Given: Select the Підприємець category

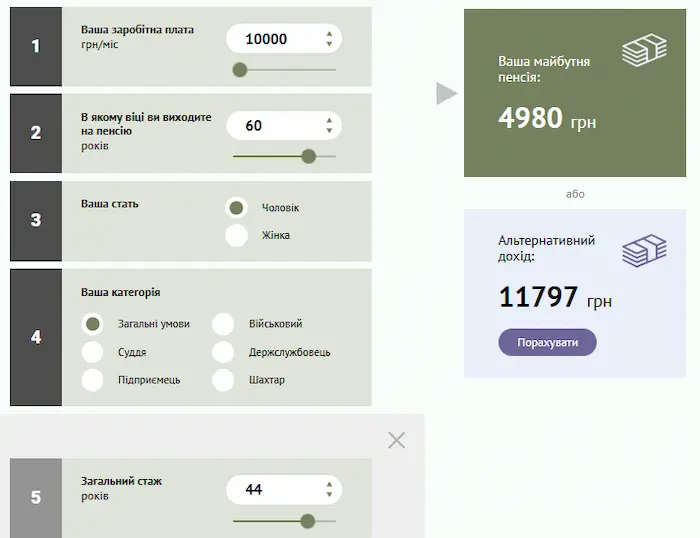Looking at the screenshot, I should pyautogui.click(x=92, y=380).
